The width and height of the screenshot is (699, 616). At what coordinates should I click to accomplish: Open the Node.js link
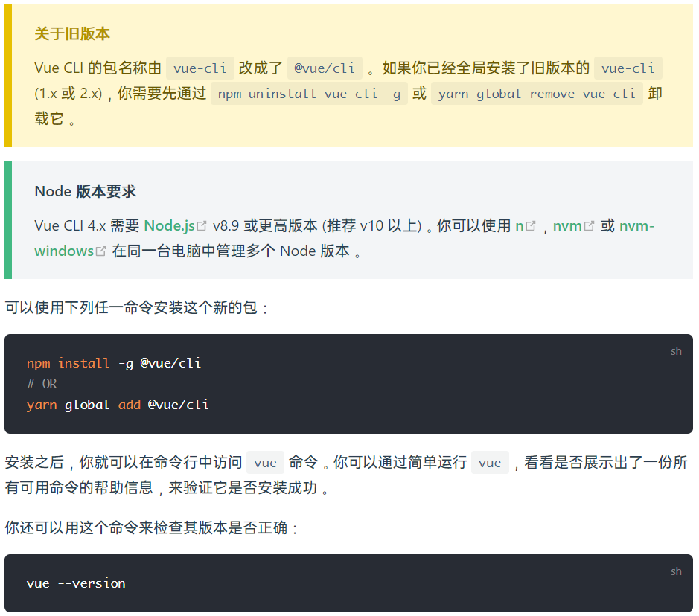170,226
